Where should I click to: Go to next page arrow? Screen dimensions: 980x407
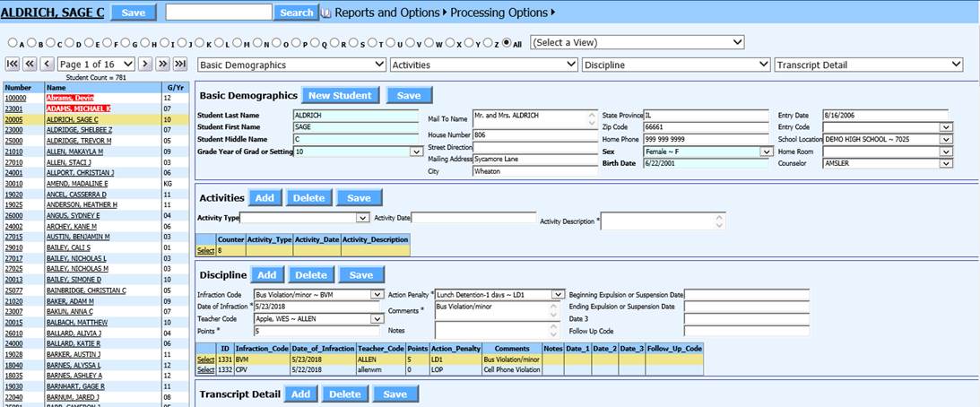(x=145, y=64)
